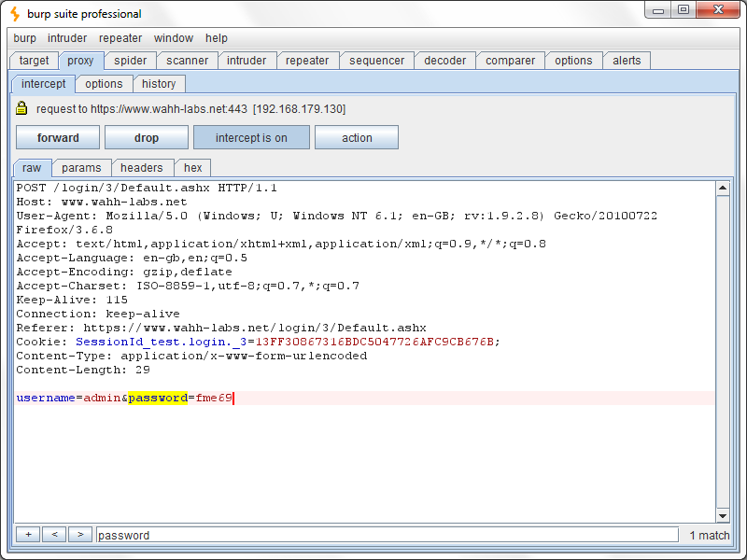This screenshot has width=747, height=560.
Task: Drop the intercepted request
Action: click(147, 137)
